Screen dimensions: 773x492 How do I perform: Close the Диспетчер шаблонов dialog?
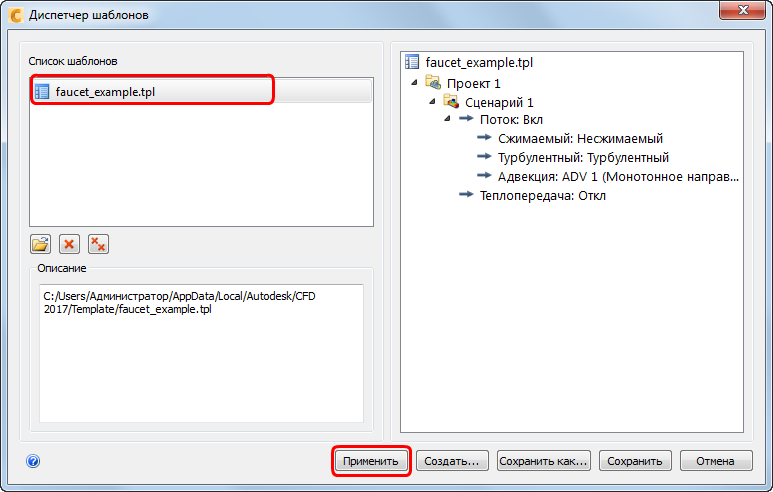pyautogui.click(x=743, y=10)
